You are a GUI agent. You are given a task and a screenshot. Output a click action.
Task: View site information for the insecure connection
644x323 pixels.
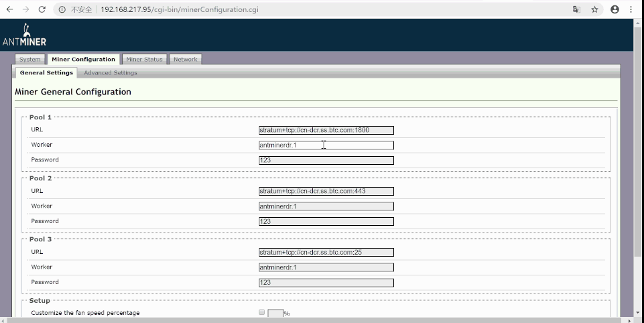click(x=62, y=9)
